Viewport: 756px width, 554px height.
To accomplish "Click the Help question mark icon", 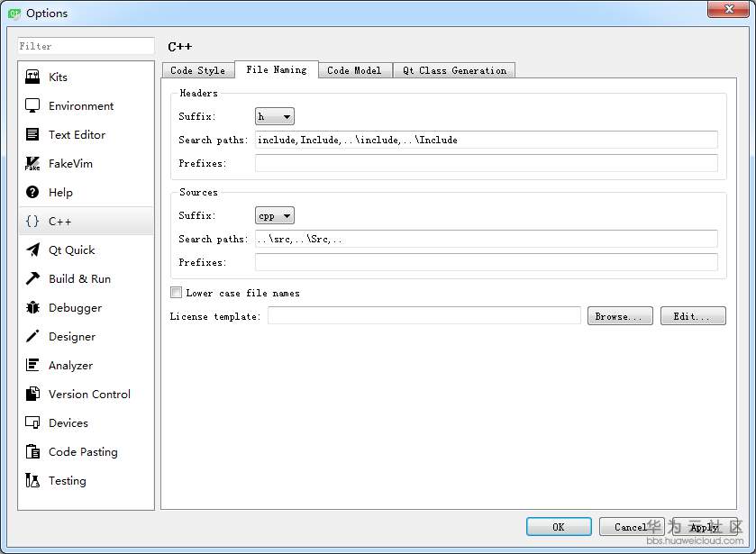I will (32, 193).
